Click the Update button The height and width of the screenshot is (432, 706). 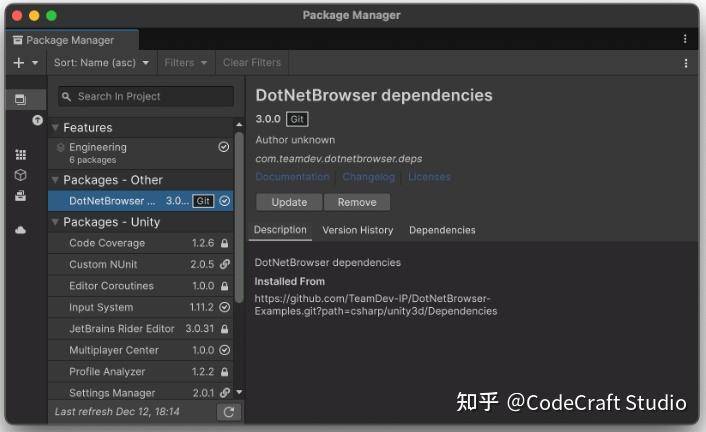pyautogui.click(x=289, y=202)
